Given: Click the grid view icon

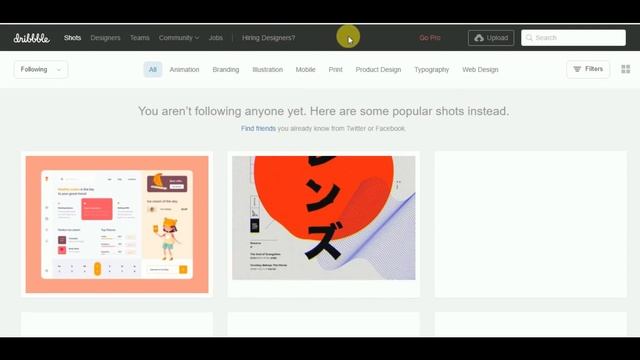Looking at the screenshot, I should coord(625,69).
